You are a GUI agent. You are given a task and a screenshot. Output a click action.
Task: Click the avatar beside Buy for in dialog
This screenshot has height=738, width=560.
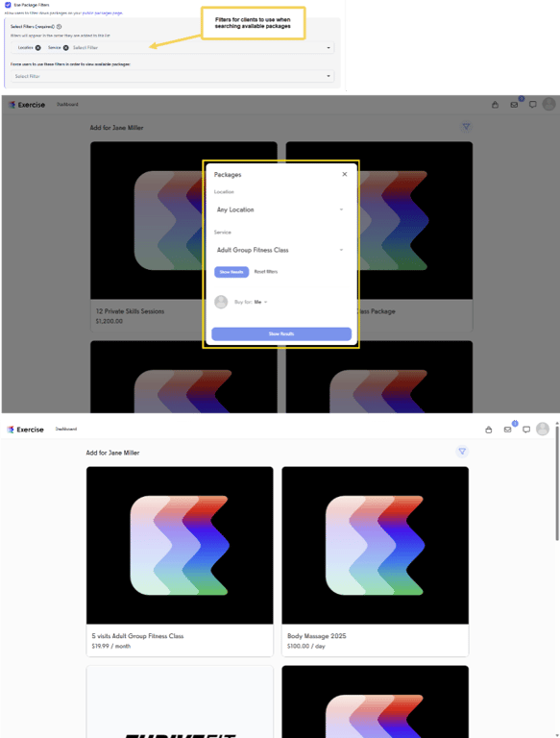[x=221, y=302]
